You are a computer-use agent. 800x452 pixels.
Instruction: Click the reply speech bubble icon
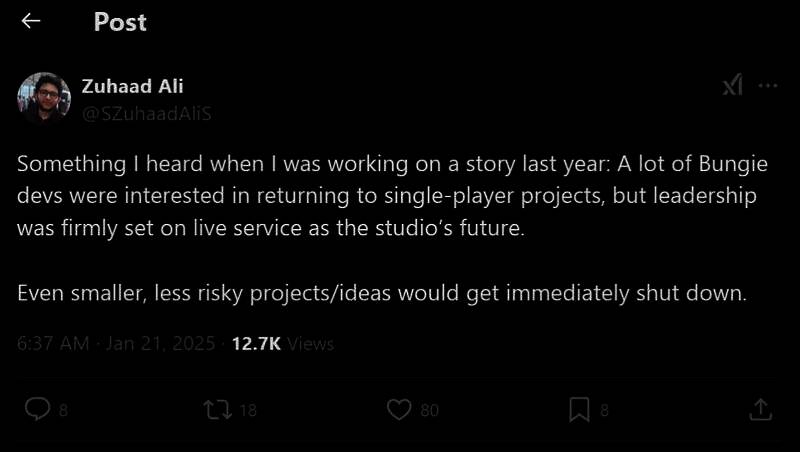(x=37, y=409)
